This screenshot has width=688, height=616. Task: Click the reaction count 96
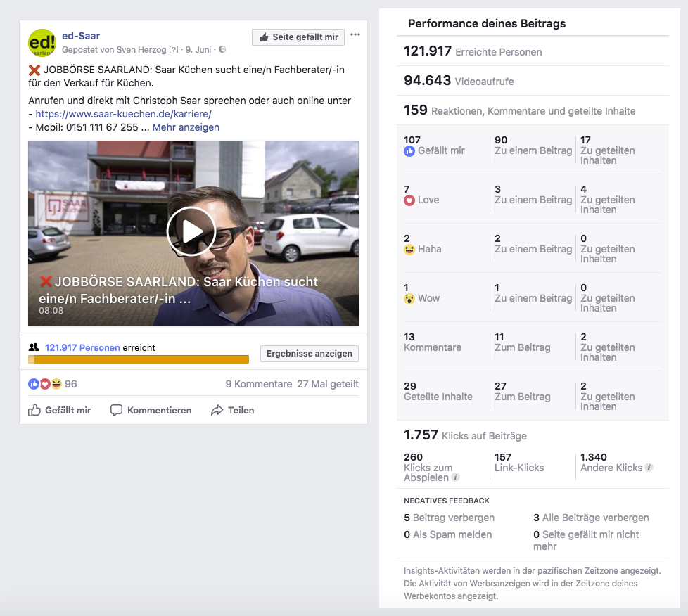pyautogui.click(x=70, y=385)
